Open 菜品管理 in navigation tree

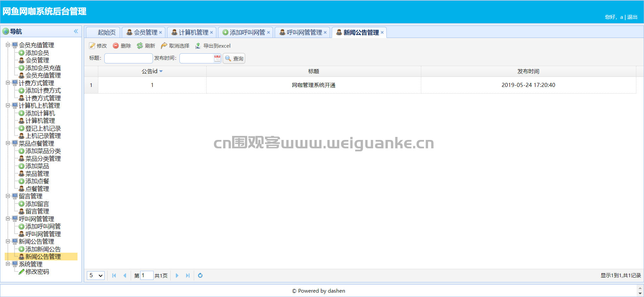[x=37, y=174]
